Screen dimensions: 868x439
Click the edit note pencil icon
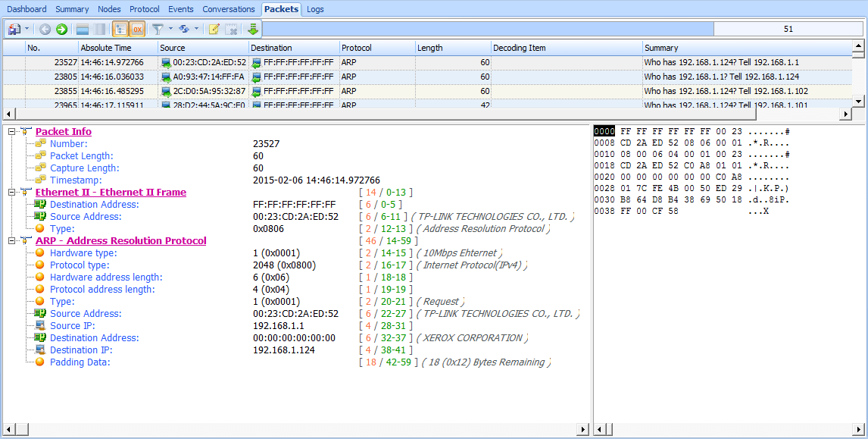(214, 29)
